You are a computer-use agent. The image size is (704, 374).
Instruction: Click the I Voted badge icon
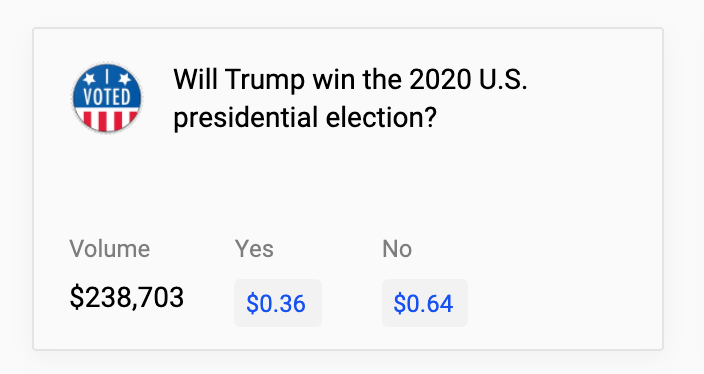pyautogui.click(x=107, y=98)
